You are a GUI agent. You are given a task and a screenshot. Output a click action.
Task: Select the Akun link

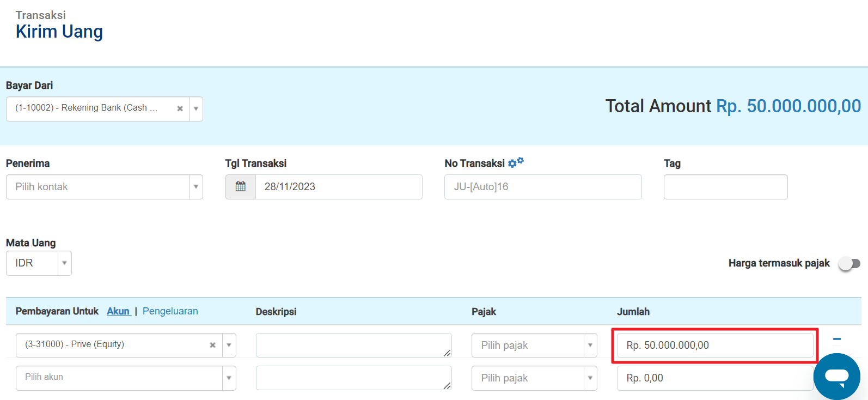[x=118, y=311]
